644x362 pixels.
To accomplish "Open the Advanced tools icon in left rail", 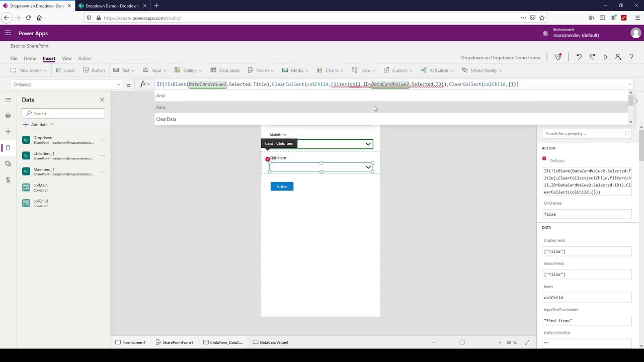I will click(x=8, y=180).
